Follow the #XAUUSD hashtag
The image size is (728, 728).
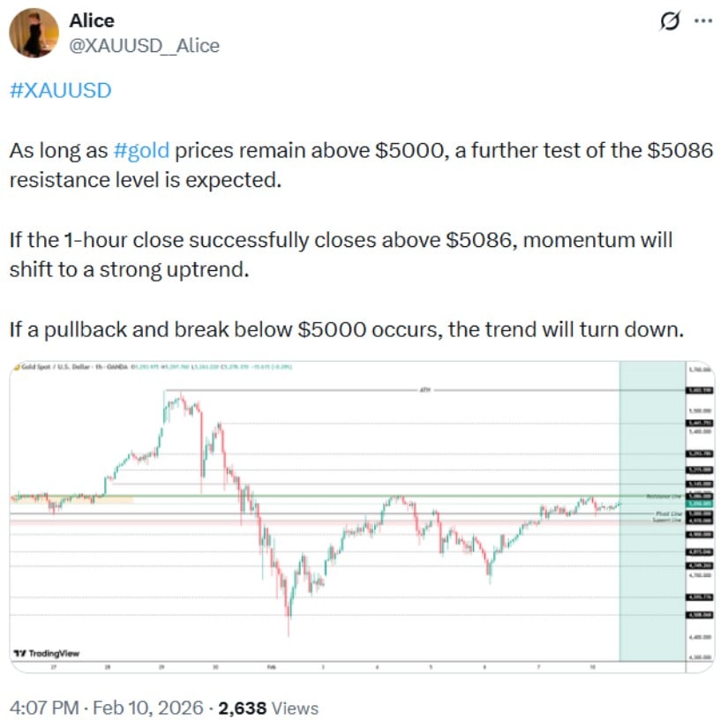tap(61, 90)
